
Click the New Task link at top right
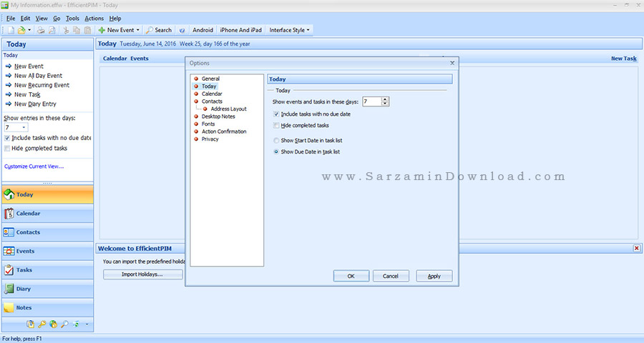pos(624,59)
